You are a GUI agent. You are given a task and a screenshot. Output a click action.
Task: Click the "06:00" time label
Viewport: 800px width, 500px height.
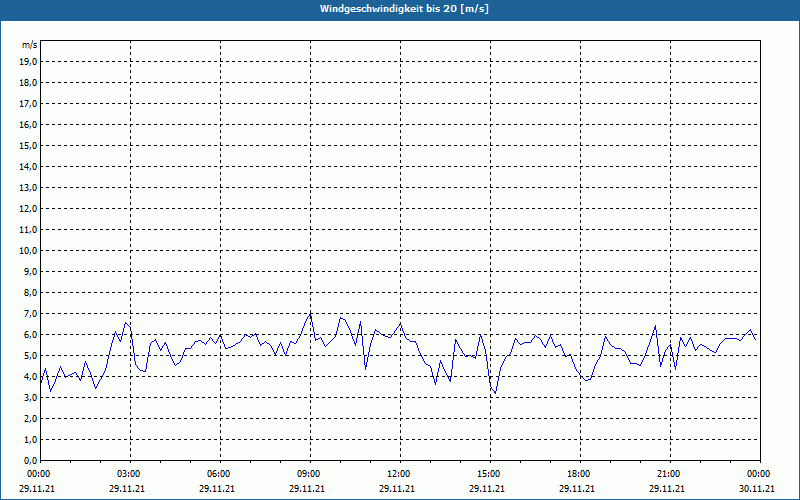219,474
